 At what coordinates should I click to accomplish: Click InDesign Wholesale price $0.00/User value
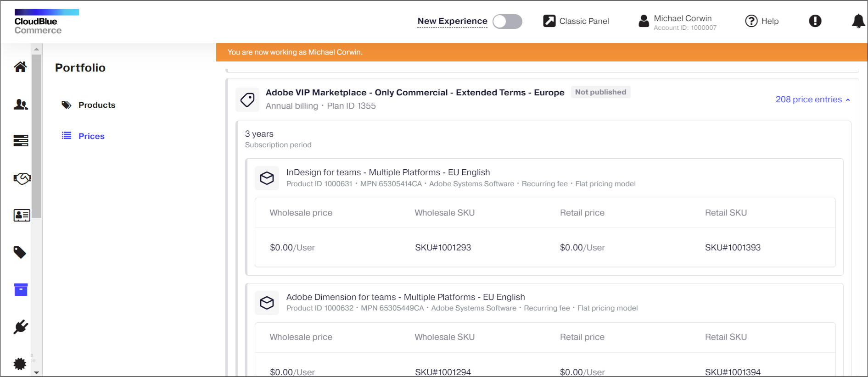click(292, 248)
